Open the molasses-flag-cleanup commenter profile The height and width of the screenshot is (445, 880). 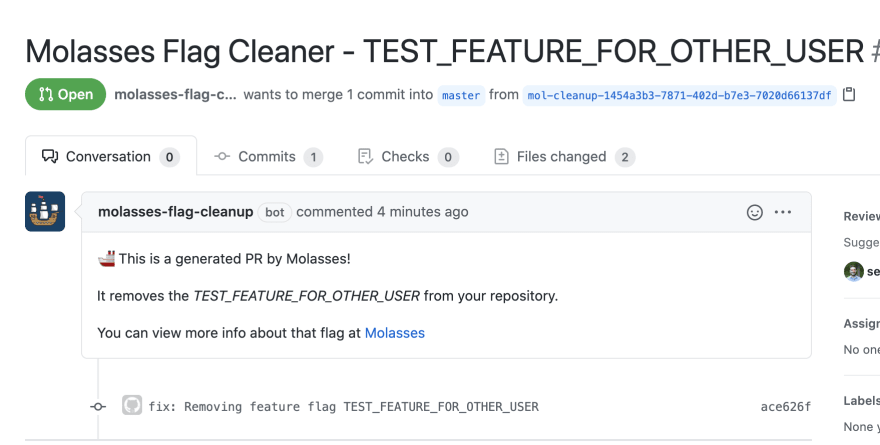point(175,212)
